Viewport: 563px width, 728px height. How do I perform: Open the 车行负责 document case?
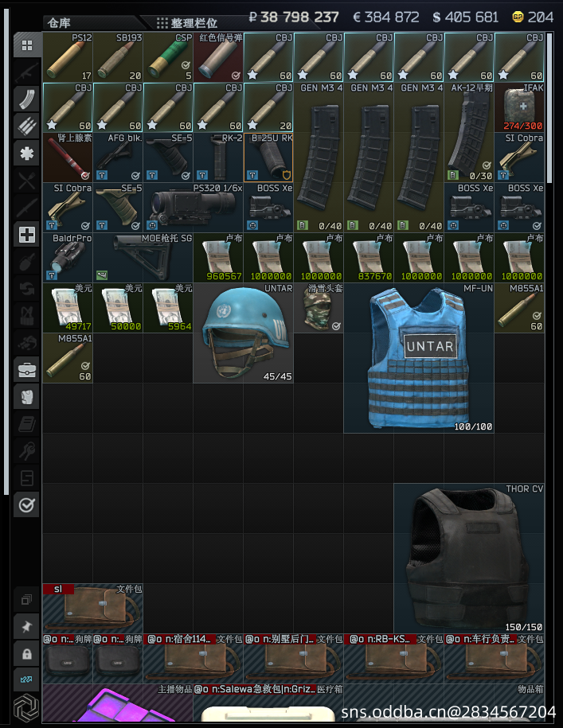point(495,659)
